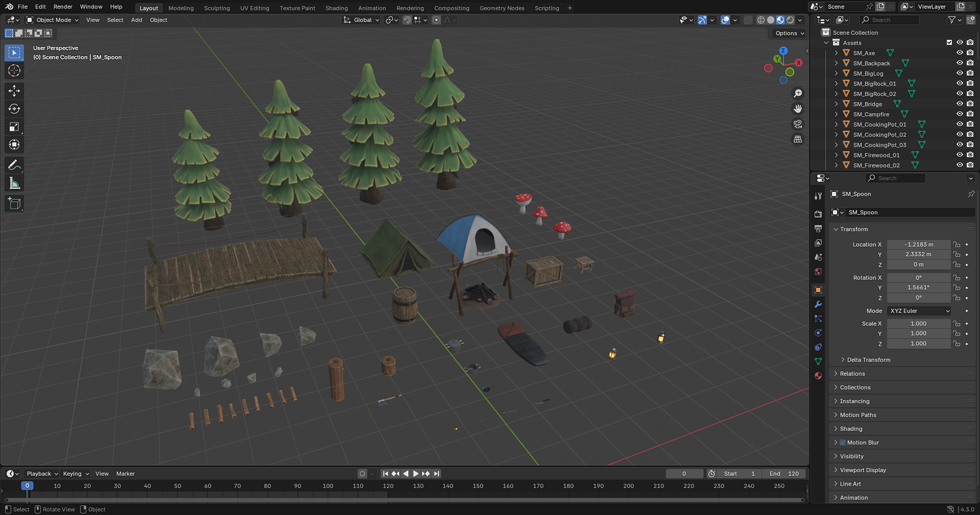Screen dimensions: 980x515
Task: Select the Add Cube tool
Action: coord(14,203)
